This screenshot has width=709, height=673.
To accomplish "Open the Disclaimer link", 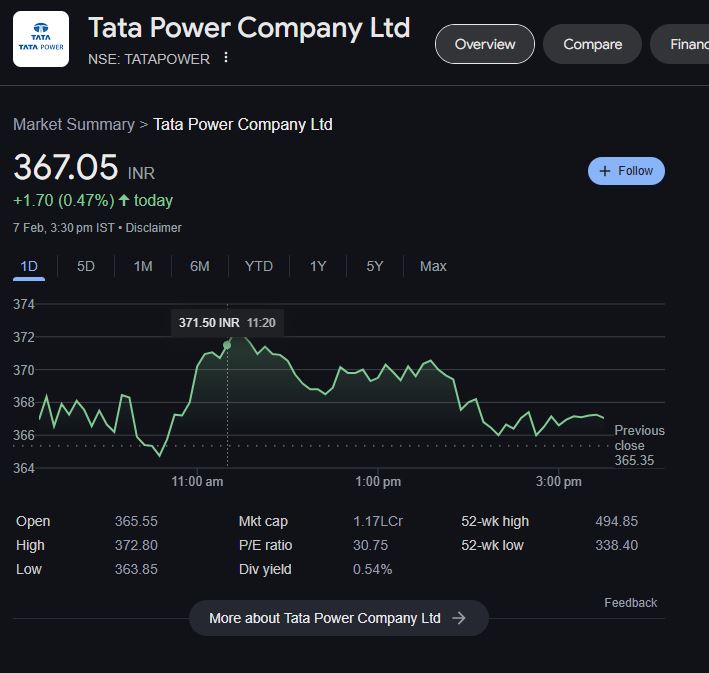I will [x=153, y=227].
